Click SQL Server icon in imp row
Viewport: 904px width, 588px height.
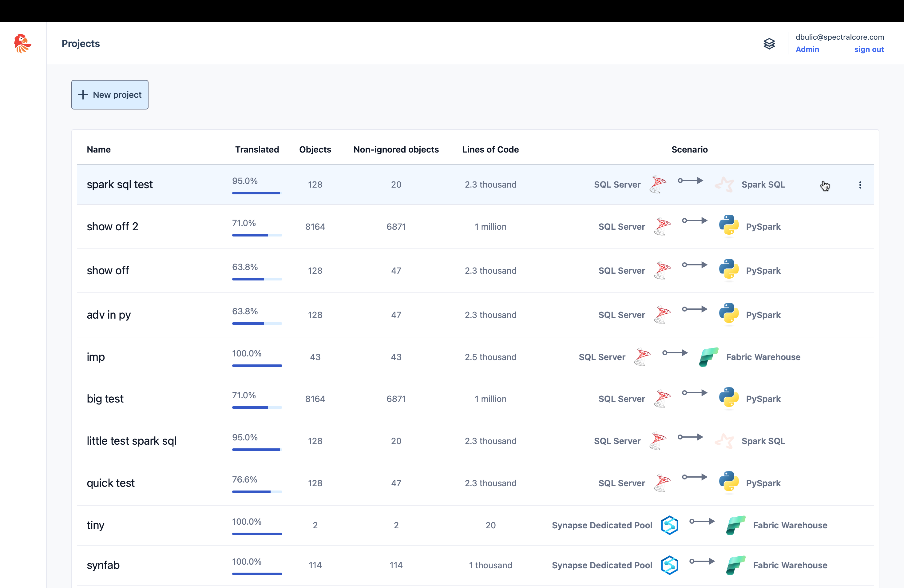(642, 357)
